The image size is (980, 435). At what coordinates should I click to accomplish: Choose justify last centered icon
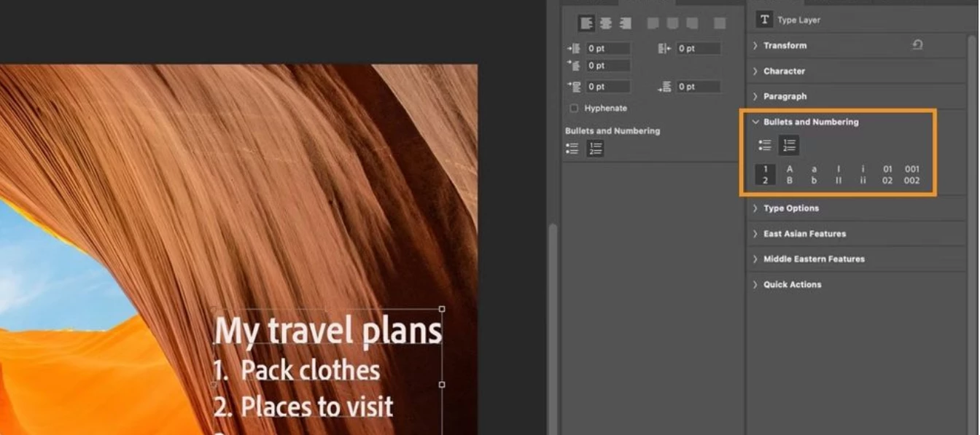(672, 23)
